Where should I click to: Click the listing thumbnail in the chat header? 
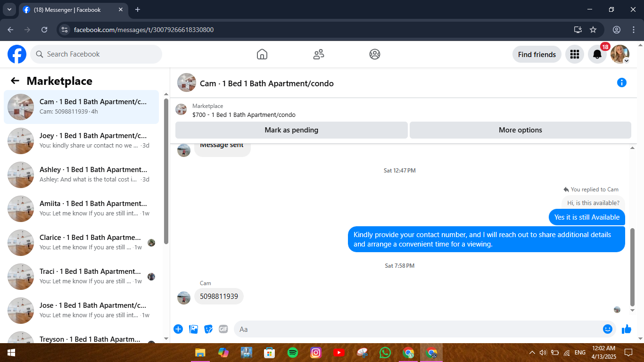[x=187, y=82]
